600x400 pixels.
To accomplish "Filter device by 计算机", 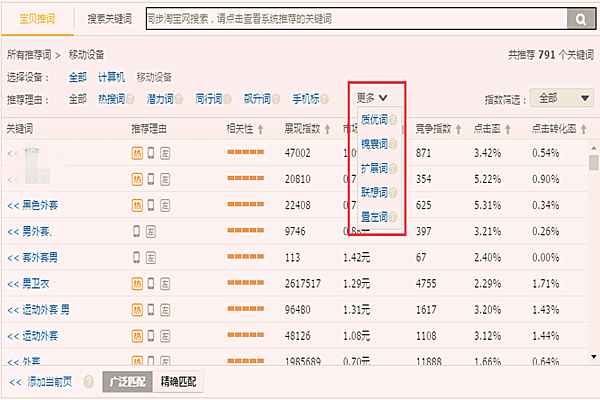I will tap(111, 77).
